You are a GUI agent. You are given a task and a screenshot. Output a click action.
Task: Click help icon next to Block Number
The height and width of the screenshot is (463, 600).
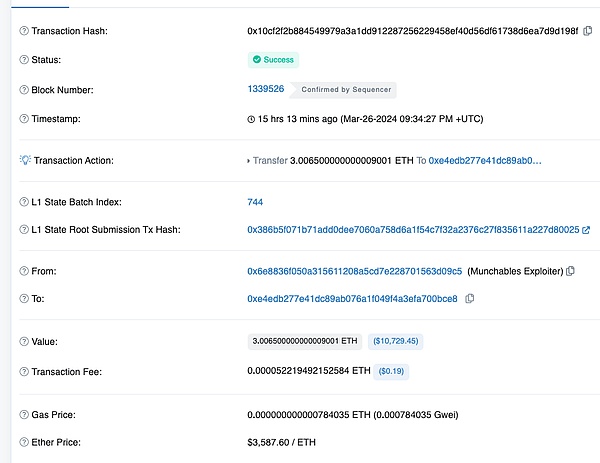pyautogui.click(x=24, y=90)
